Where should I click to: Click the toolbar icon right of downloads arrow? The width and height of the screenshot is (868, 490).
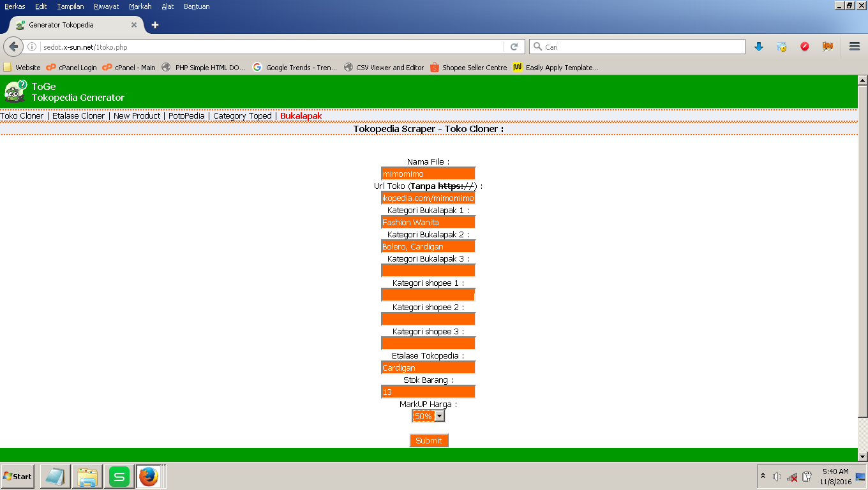pos(782,47)
